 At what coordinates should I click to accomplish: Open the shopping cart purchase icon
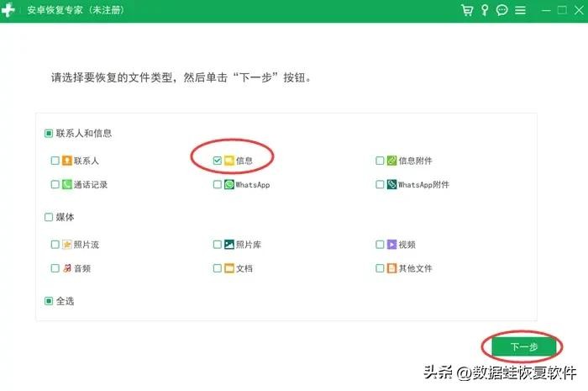pos(467,11)
